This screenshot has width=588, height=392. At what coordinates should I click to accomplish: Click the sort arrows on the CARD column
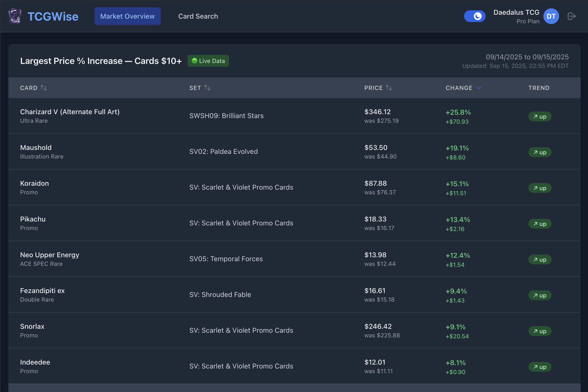pyautogui.click(x=44, y=88)
